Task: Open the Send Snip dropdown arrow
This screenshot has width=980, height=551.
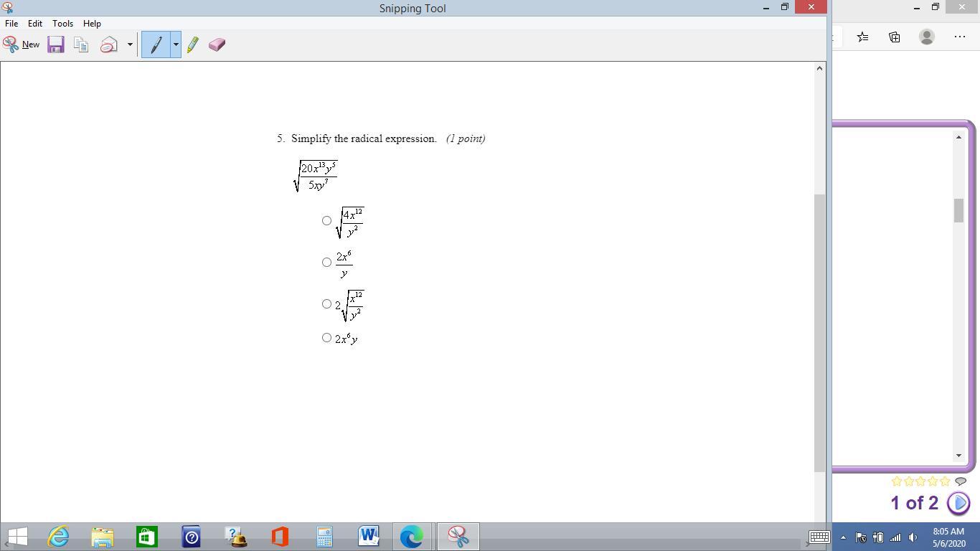Action: click(130, 44)
